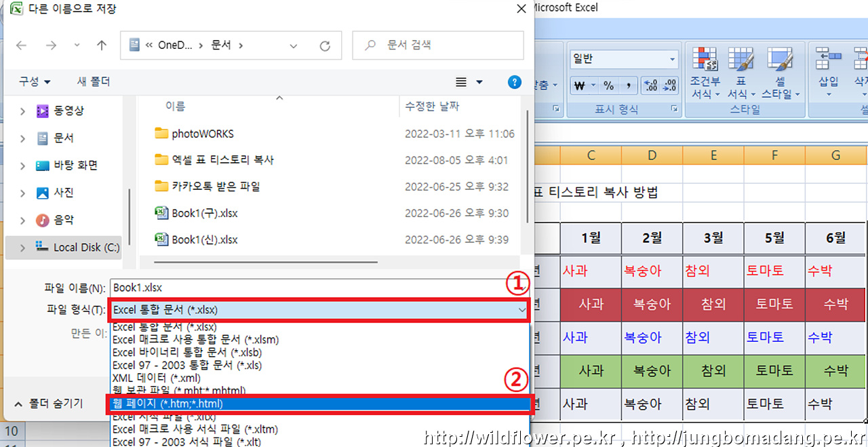Select the 6월 header cell in Excel
868x447 pixels.
click(835, 237)
